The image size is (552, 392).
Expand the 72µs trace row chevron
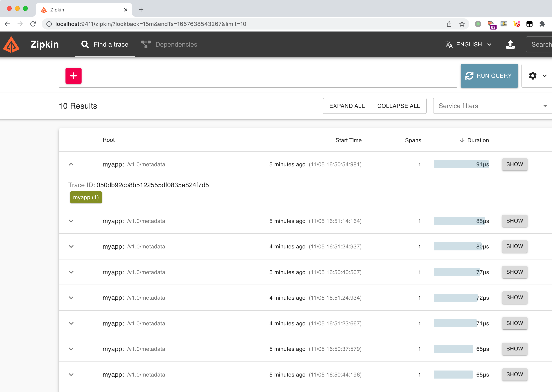(x=71, y=298)
